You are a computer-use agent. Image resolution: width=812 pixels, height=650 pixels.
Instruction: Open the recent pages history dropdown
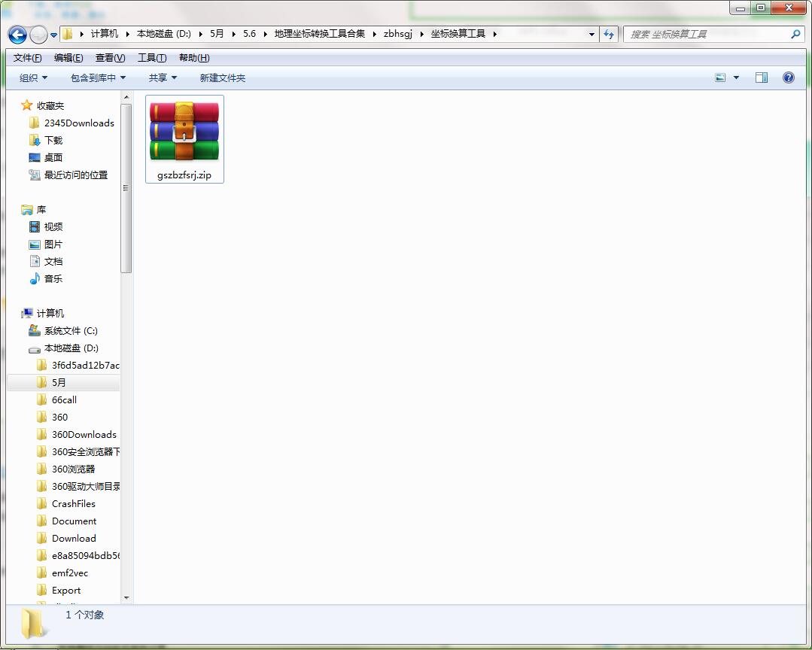pos(54,35)
